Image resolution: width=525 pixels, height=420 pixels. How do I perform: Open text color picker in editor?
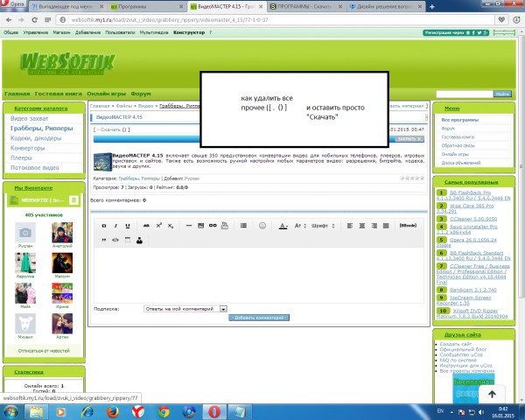[x=283, y=226]
